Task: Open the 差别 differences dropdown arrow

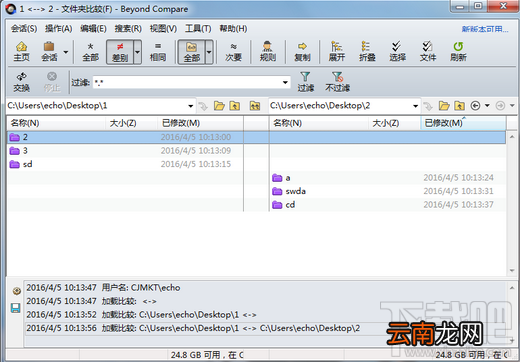Action: coord(137,52)
